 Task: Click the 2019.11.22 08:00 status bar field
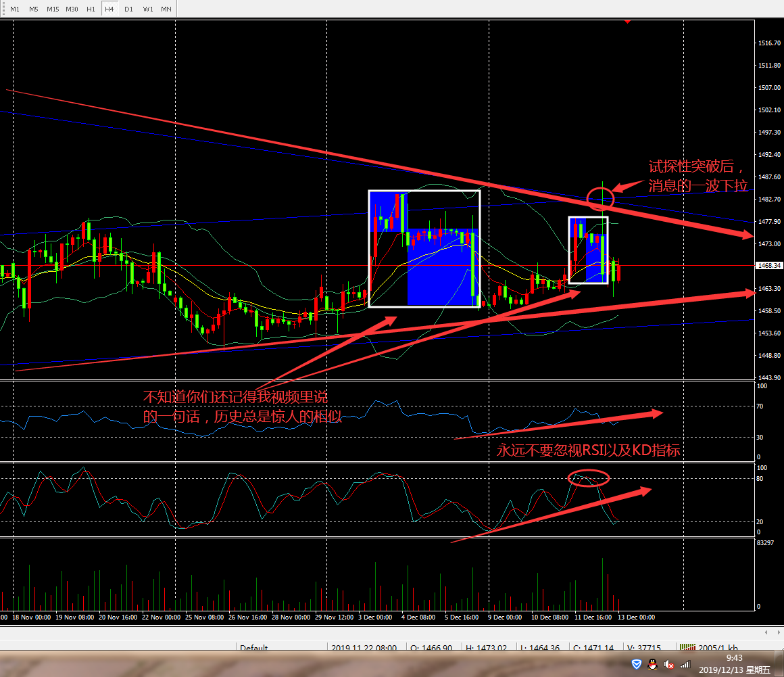[364, 647]
